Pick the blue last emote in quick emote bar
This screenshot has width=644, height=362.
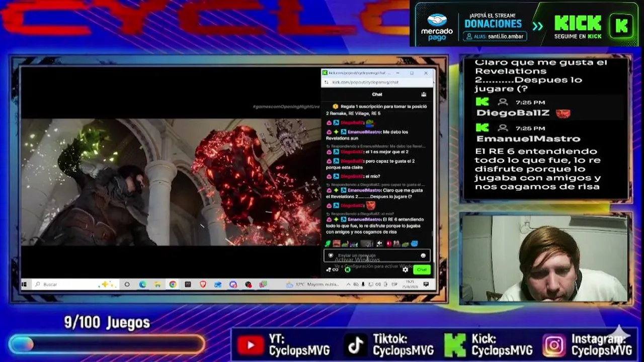[414, 244]
